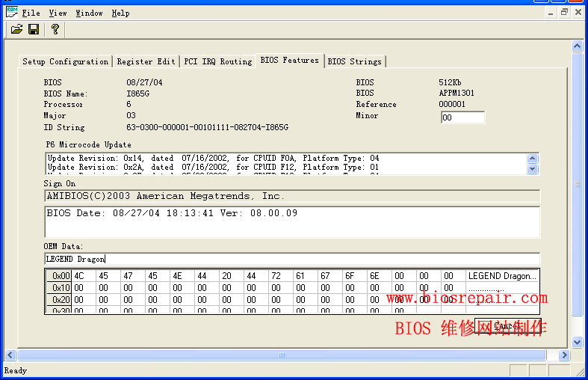Switch to Register Edit tab
This screenshot has width=588, height=380.
click(x=146, y=61)
